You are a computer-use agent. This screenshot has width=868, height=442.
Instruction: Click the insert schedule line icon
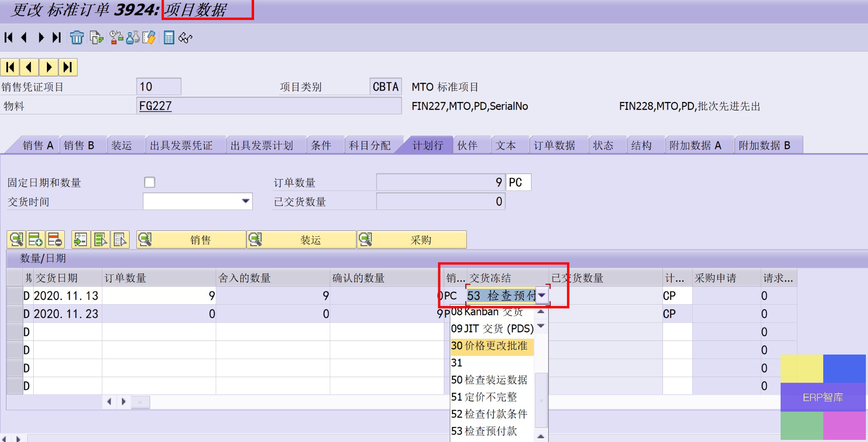coord(35,240)
